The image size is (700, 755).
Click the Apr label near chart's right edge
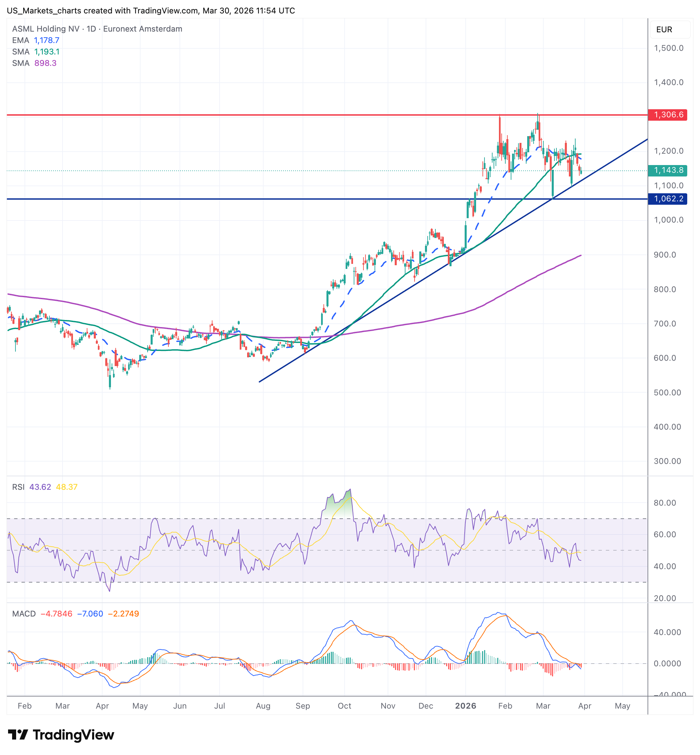[x=584, y=706]
